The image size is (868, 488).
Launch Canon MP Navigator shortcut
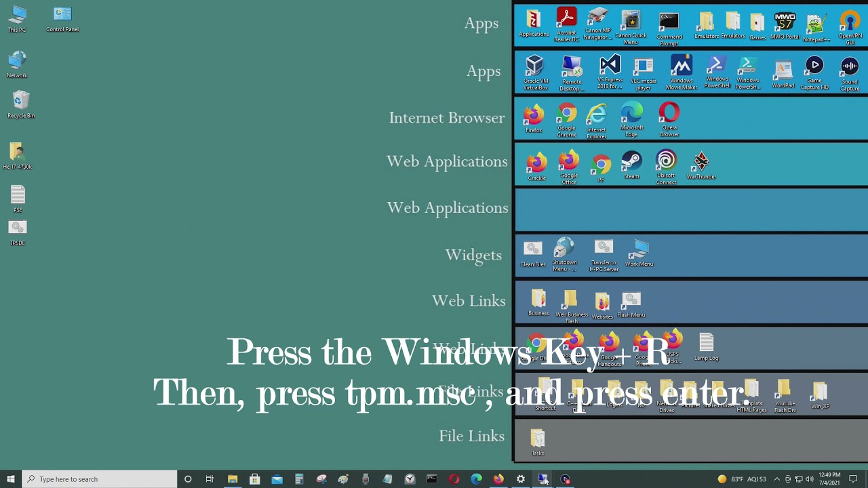tap(597, 24)
